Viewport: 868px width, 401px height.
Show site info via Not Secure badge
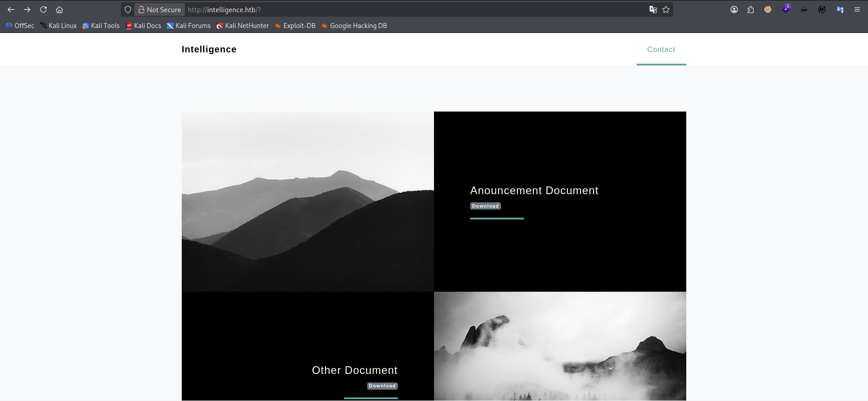[x=160, y=9]
